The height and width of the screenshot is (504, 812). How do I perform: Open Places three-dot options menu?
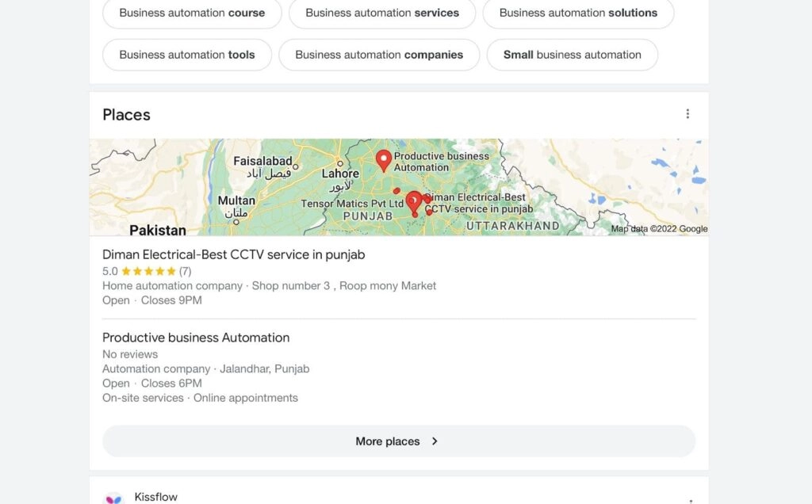[x=688, y=114]
